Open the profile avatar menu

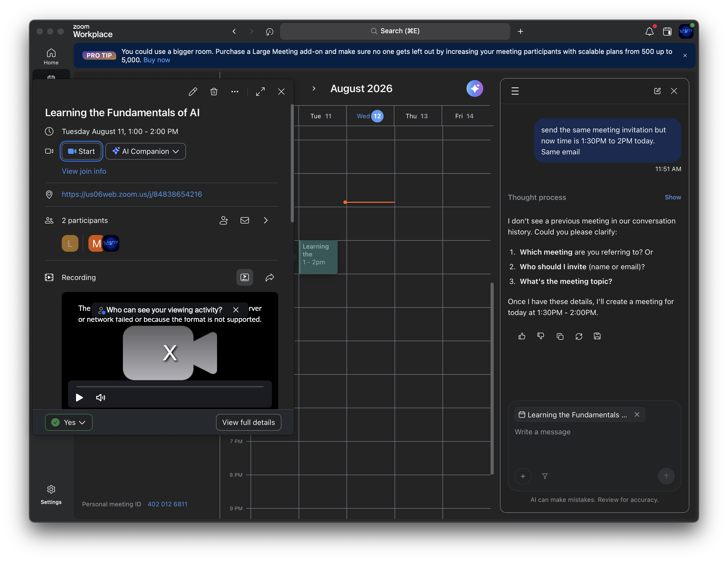[686, 31]
